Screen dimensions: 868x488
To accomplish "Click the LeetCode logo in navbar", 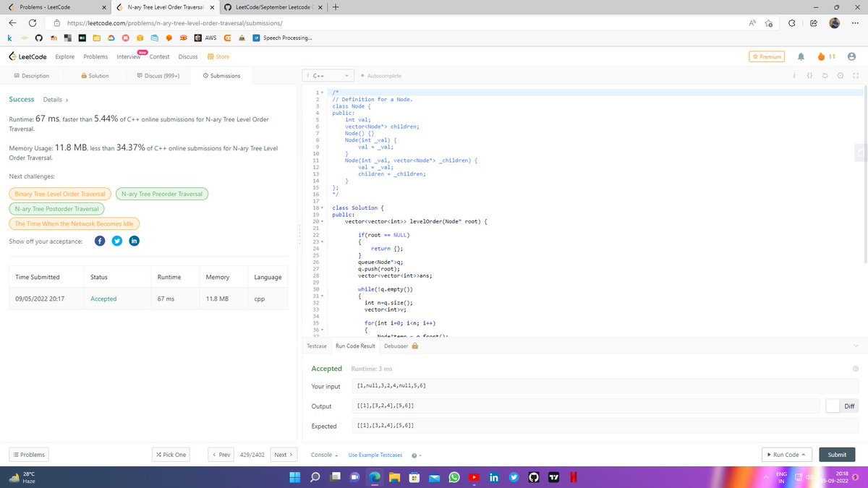I will click(27, 56).
